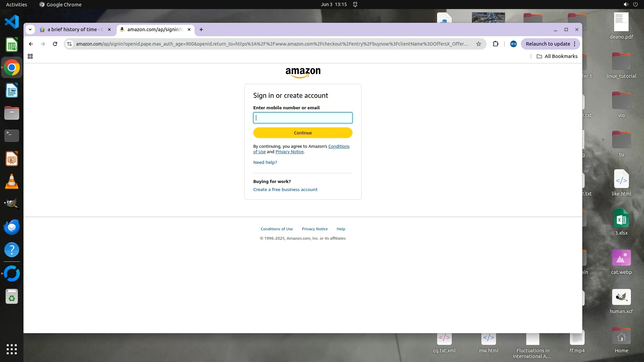Open the Chrome profile avatar
The width and height of the screenshot is (644, 362).
click(513, 44)
